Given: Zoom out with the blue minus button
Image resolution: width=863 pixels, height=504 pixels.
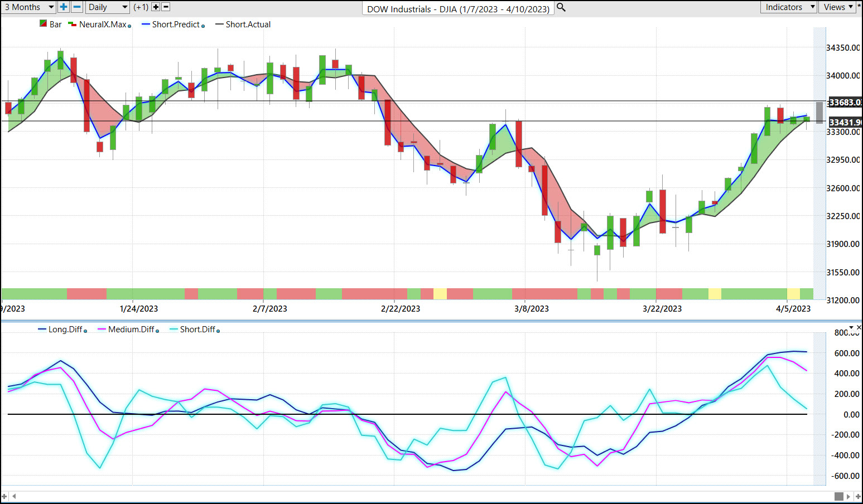Looking at the screenshot, I should point(78,7).
